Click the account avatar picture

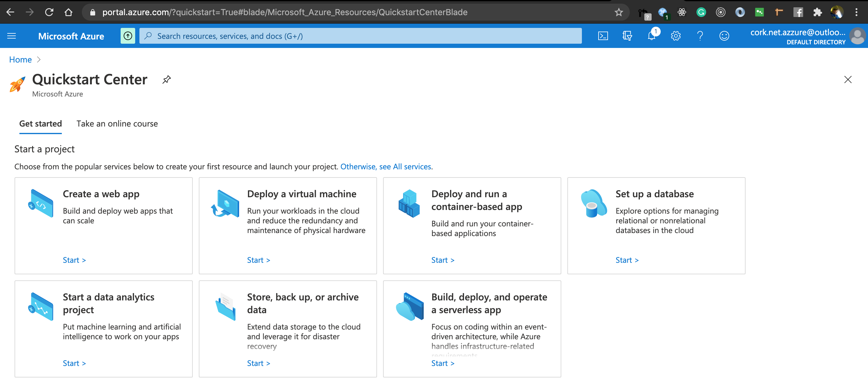(x=857, y=36)
